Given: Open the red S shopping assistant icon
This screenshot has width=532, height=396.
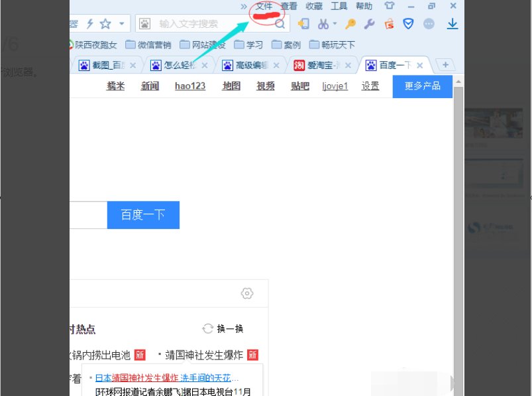Looking at the screenshot, I should pyautogui.click(x=390, y=23).
